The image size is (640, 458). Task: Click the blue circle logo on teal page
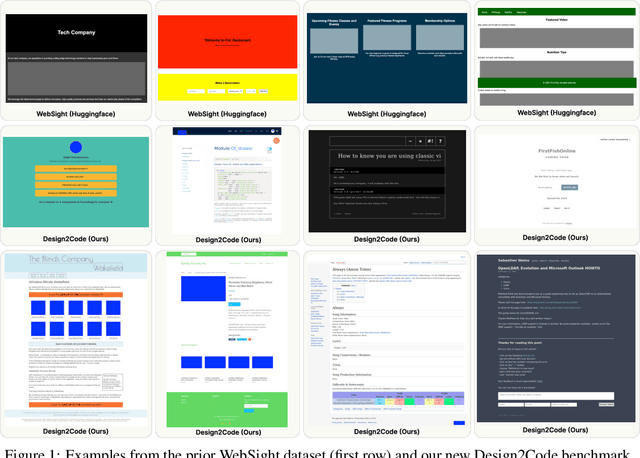75,148
